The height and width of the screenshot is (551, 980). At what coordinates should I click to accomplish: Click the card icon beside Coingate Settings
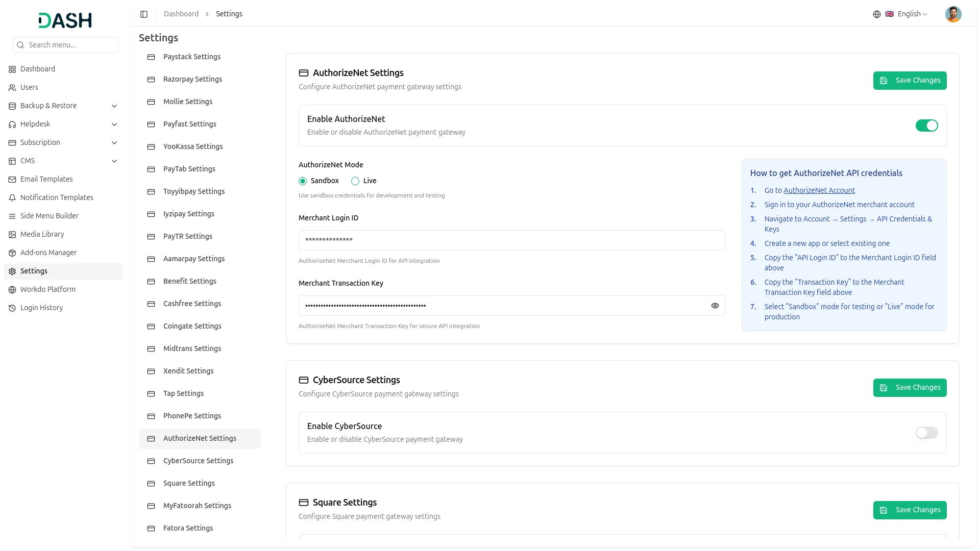point(151,327)
